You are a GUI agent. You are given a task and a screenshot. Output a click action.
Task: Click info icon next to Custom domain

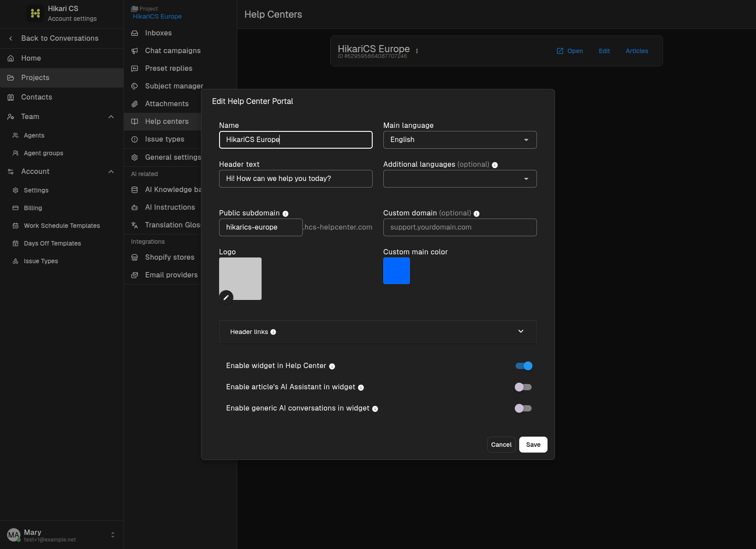[477, 214]
